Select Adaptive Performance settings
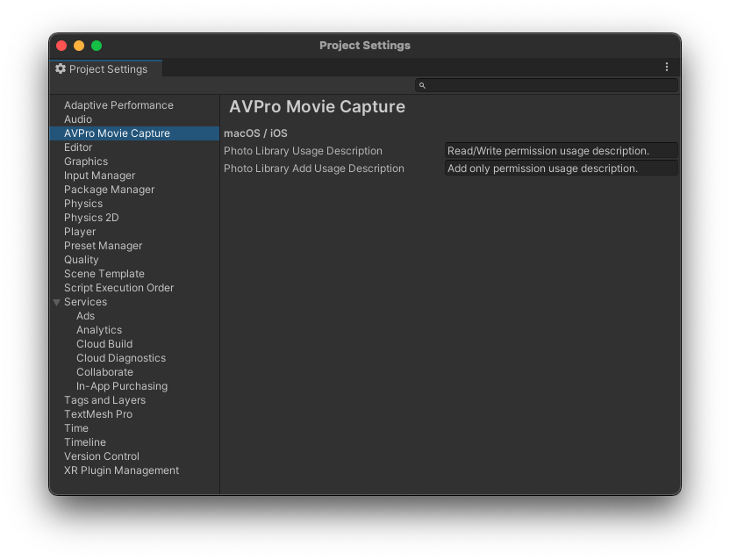Image resolution: width=730 pixels, height=560 pixels. pyautogui.click(x=118, y=105)
